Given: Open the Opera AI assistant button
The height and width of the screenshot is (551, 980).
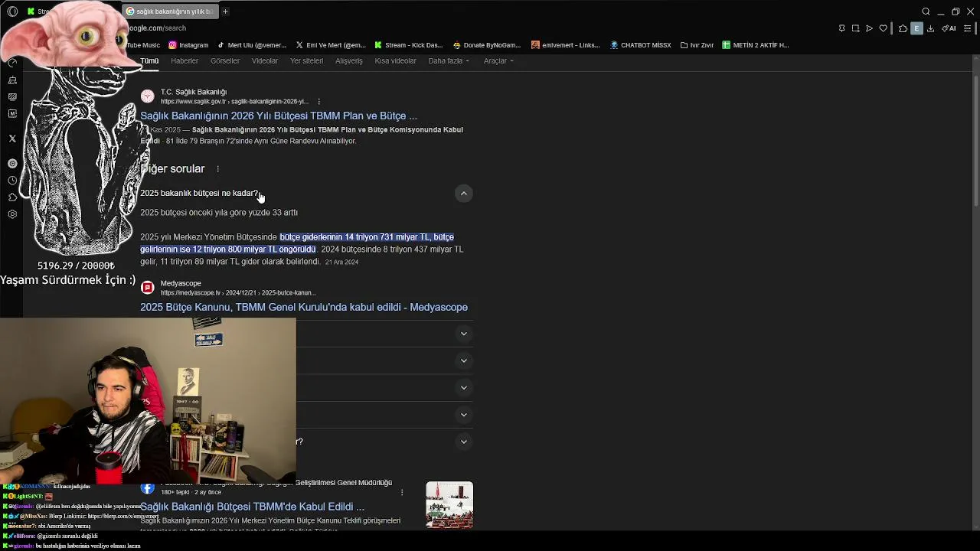Looking at the screenshot, I should 949,28.
